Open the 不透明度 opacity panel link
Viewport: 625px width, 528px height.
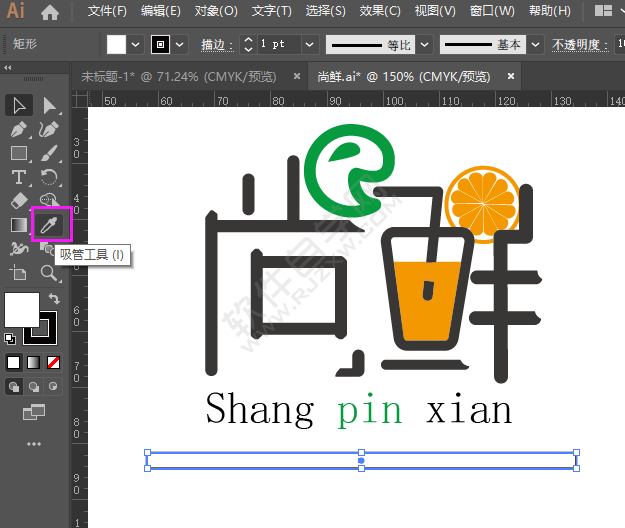coord(580,45)
